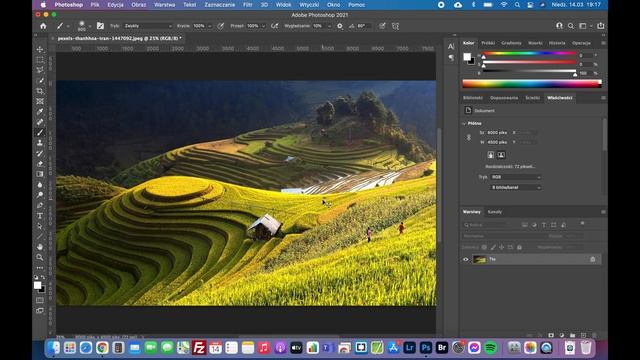The width and height of the screenshot is (640, 360).
Task: Toggle symmetry paint butterfly icon
Action: click(395, 26)
